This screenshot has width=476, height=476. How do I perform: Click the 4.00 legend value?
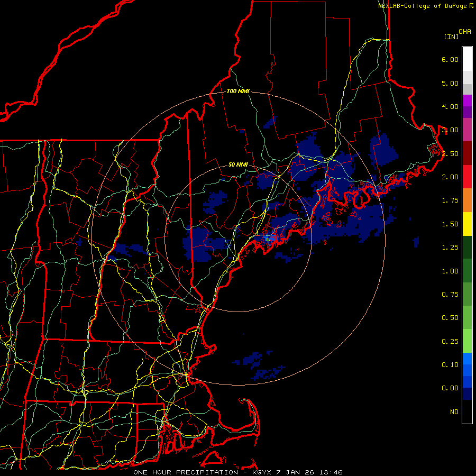tap(450, 106)
